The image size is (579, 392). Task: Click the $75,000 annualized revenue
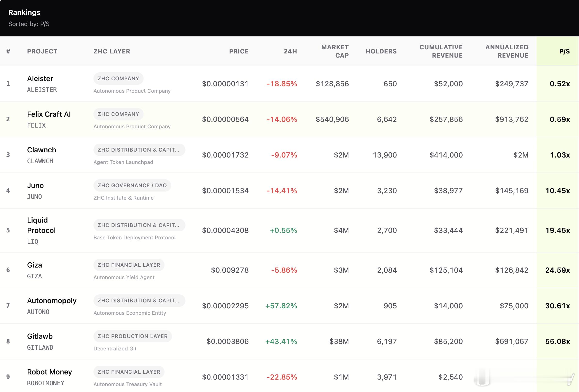click(x=514, y=306)
